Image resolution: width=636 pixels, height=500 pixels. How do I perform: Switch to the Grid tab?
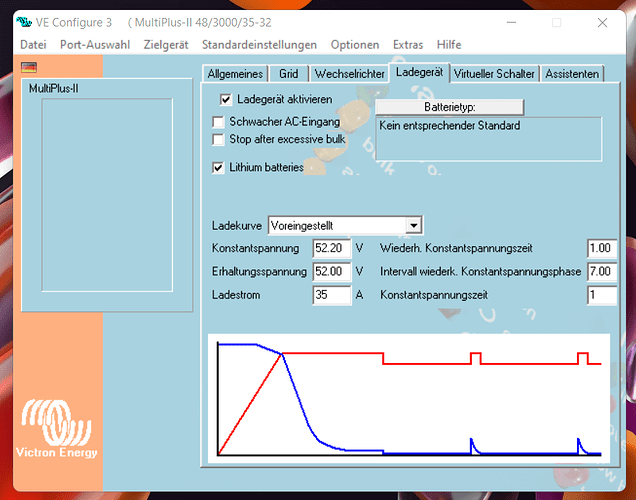click(x=288, y=74)
